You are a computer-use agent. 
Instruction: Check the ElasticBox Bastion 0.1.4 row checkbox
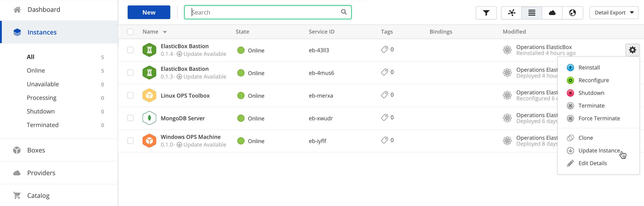click(130, 50)
